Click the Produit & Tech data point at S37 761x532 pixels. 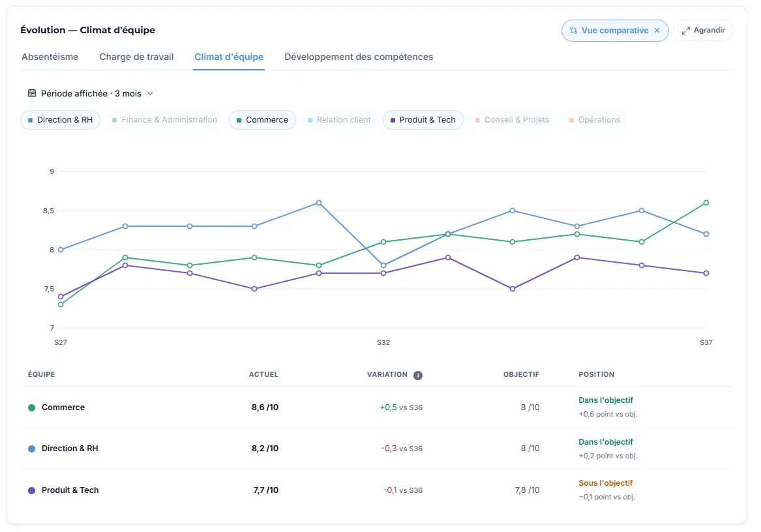click(x=706, y=273)
